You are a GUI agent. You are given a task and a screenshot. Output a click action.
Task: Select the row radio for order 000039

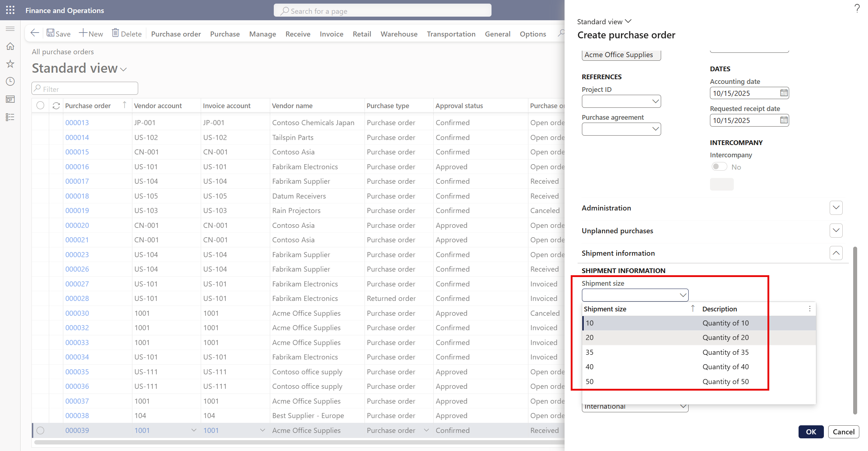point(40,430)
